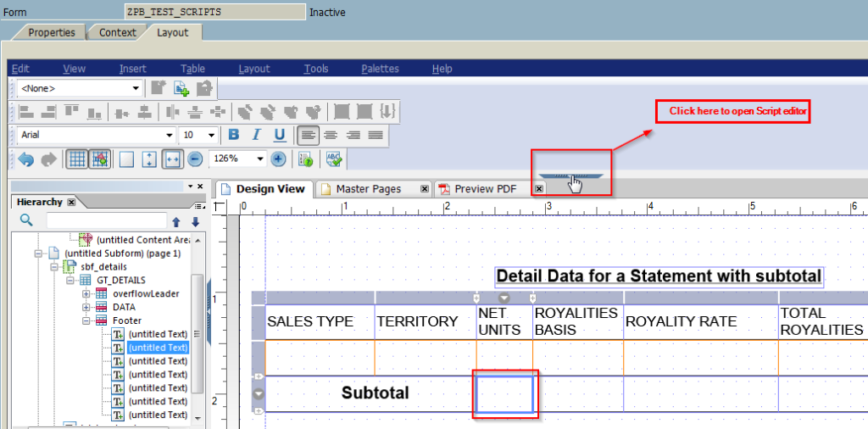Image resolution: width=868 pixels, height=429 pixels.
Task: Toggle the snap to grid button
Action: 100,159
